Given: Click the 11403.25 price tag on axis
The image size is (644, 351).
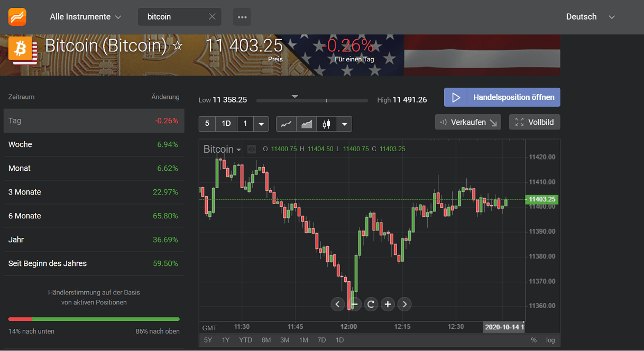Looking at the screenshot, I should tap(541, 199).
